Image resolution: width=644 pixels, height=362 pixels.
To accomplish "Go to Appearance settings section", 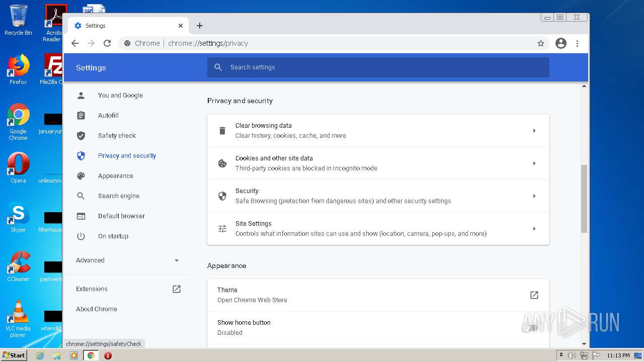I will click(x=115, y=176).
